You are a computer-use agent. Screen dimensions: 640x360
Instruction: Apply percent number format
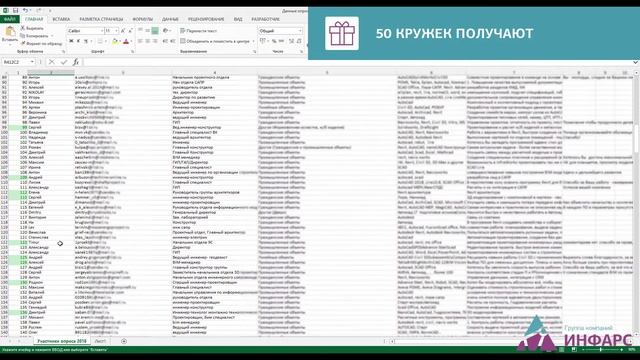pos(274,41)
